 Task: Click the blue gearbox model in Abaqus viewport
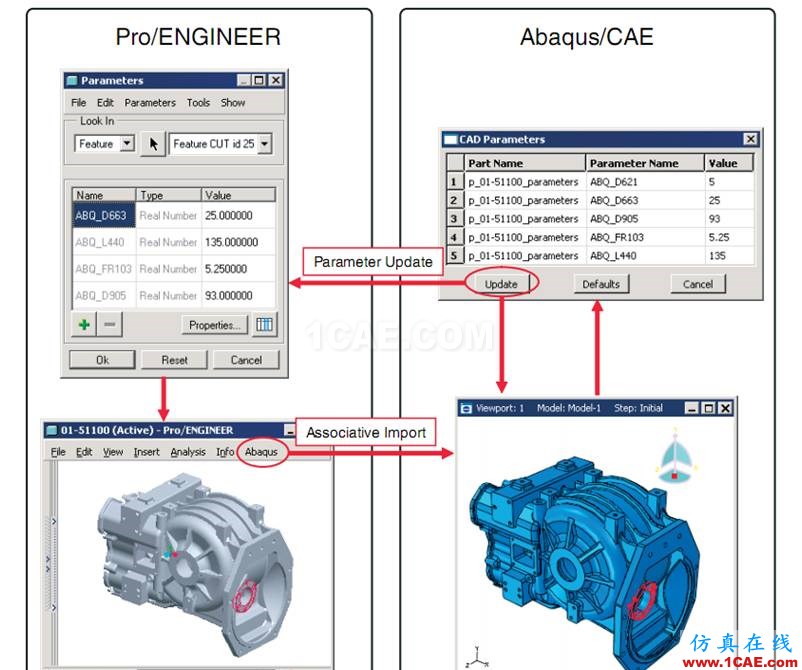point(583,563)
